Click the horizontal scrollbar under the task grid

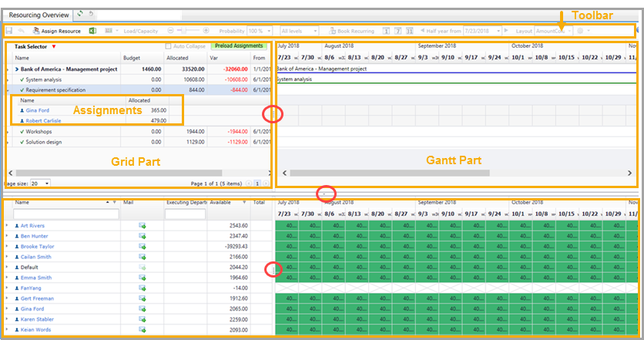[x=116, y=173]
